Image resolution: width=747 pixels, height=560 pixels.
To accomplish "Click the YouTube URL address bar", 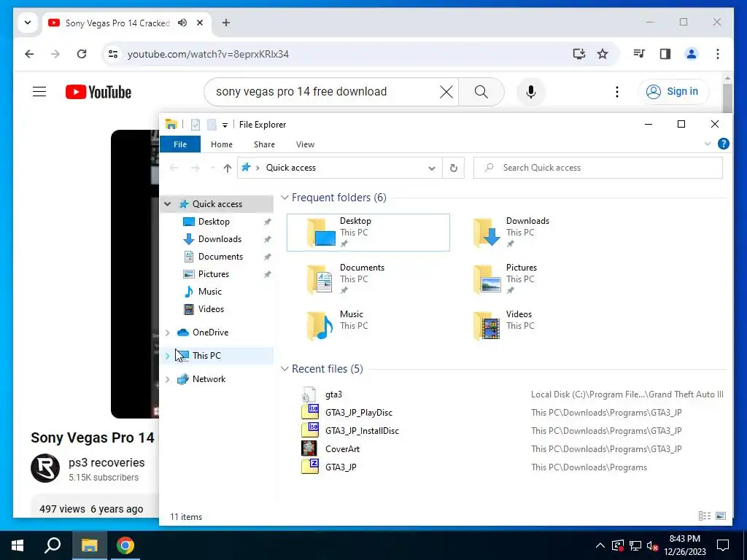I will [208, 54].
